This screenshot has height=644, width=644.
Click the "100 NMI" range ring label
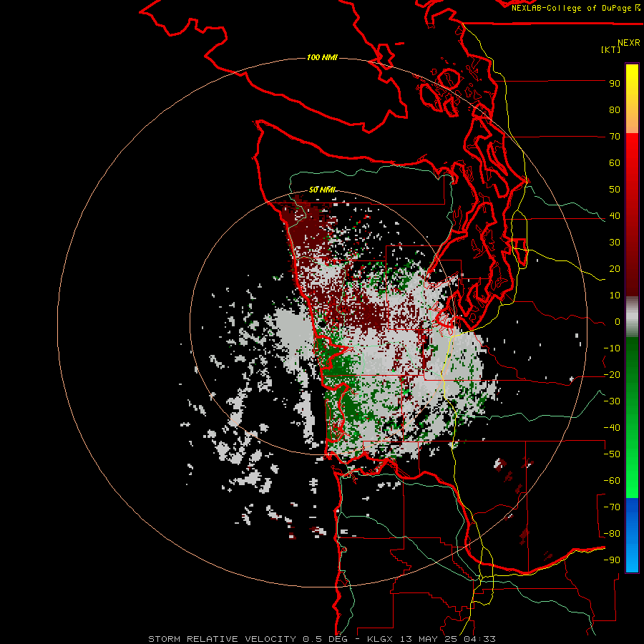pyautogui.click(x=322, y=57)
